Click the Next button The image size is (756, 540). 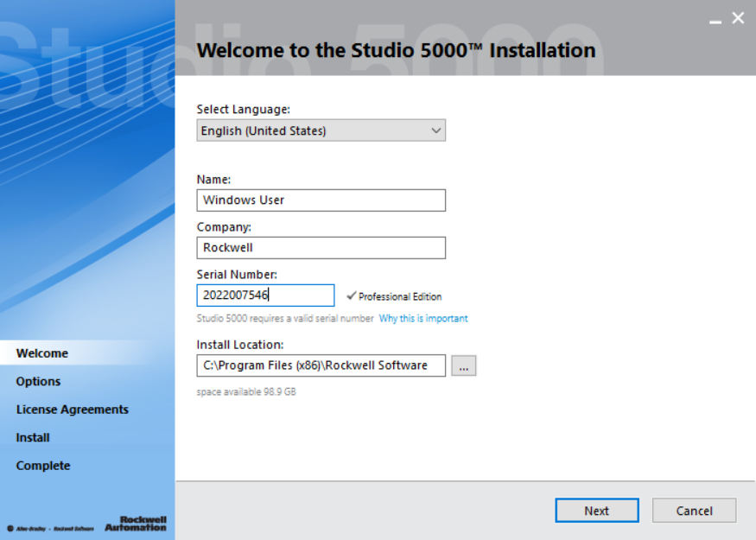tap(597, 511)
